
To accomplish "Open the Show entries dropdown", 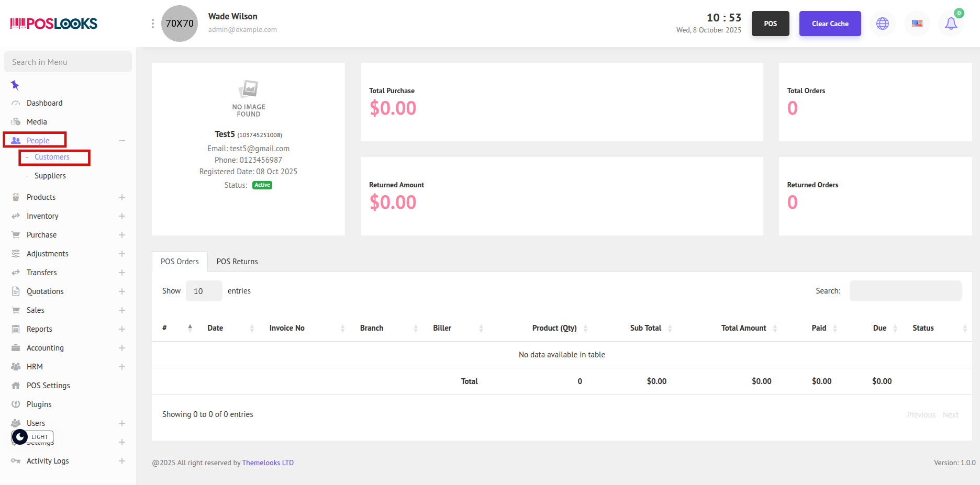I will click(x=204, y=291).
